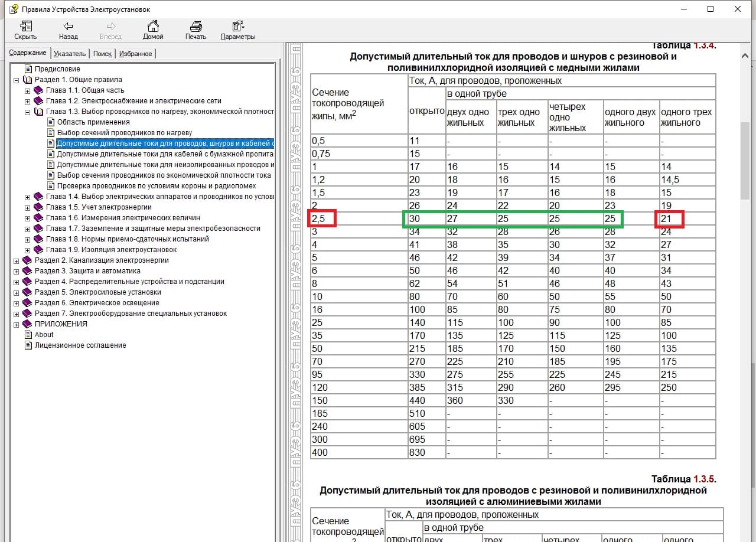Collapse the Раздел 1. Общие правила node
Screen dimensions: 756x542
(x=16, y=80)
